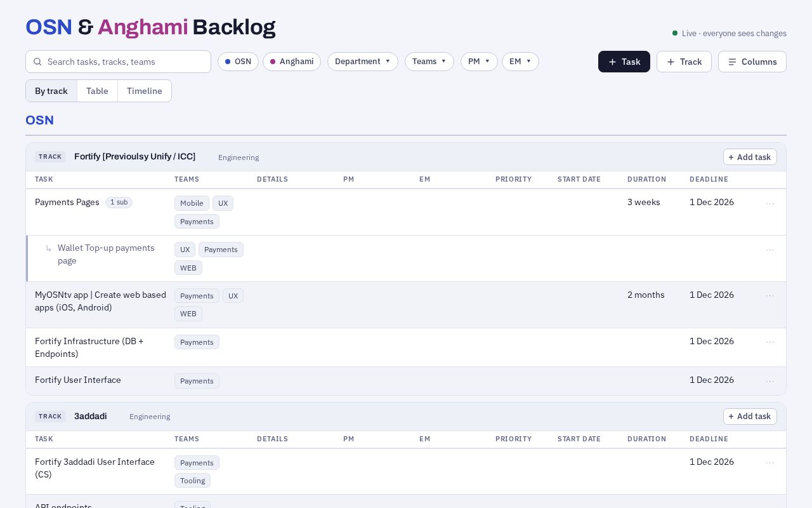Open more options for MyOSNtv app row
This screenshot has height=508, width=812.
pyautogui.click(x=769, y=295)
